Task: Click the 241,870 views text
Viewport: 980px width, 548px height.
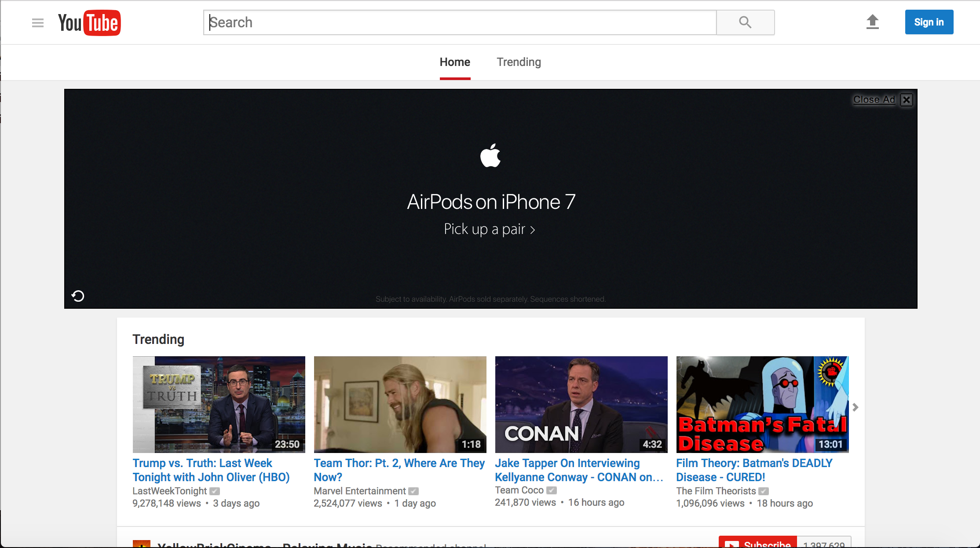Action: click(526, 503)
